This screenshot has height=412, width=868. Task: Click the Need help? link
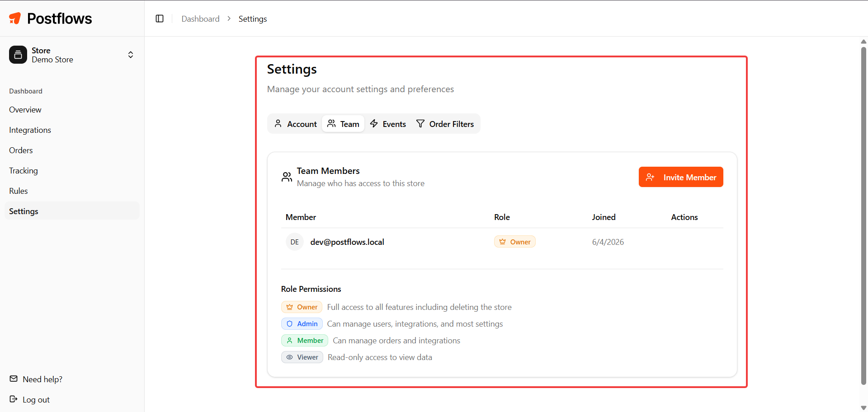[42, 379]
